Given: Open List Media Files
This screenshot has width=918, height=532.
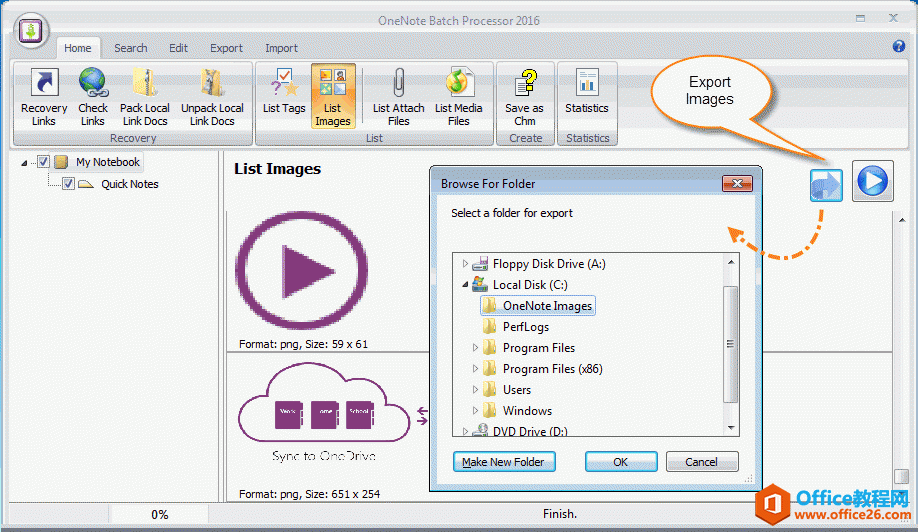Looking at the screenshot, I should (458, 97).
